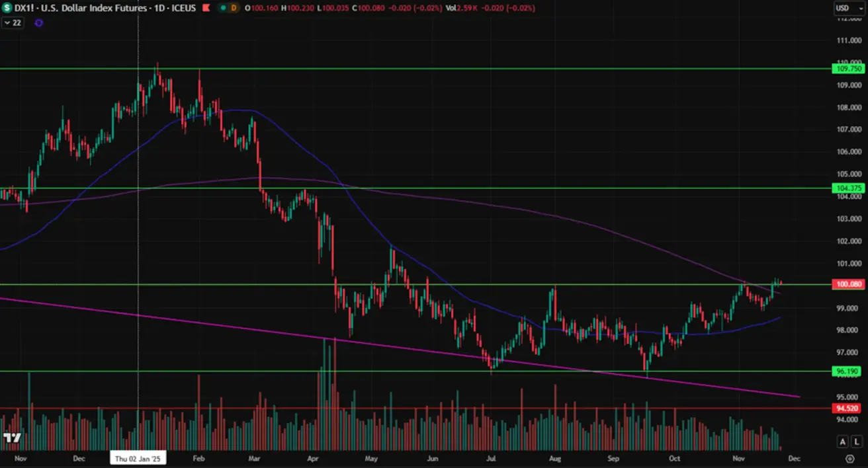Screen dimensions: 868x468
Task: Open the USD currency dropdown
Action: pyautogui.click(x=846, y=8)
